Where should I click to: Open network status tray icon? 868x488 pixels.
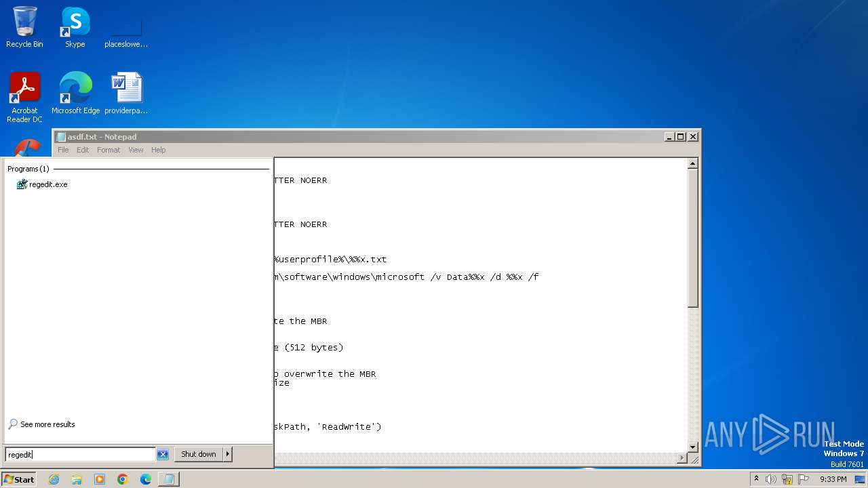(787, 479)
